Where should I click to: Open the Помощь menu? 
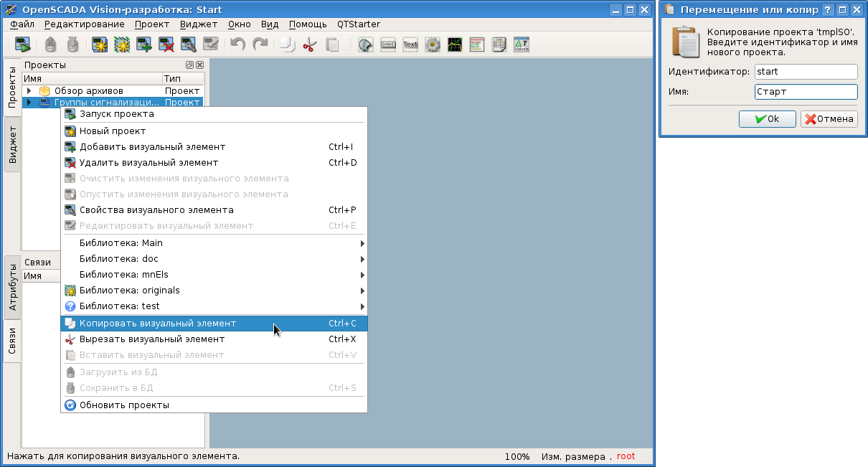308,24
